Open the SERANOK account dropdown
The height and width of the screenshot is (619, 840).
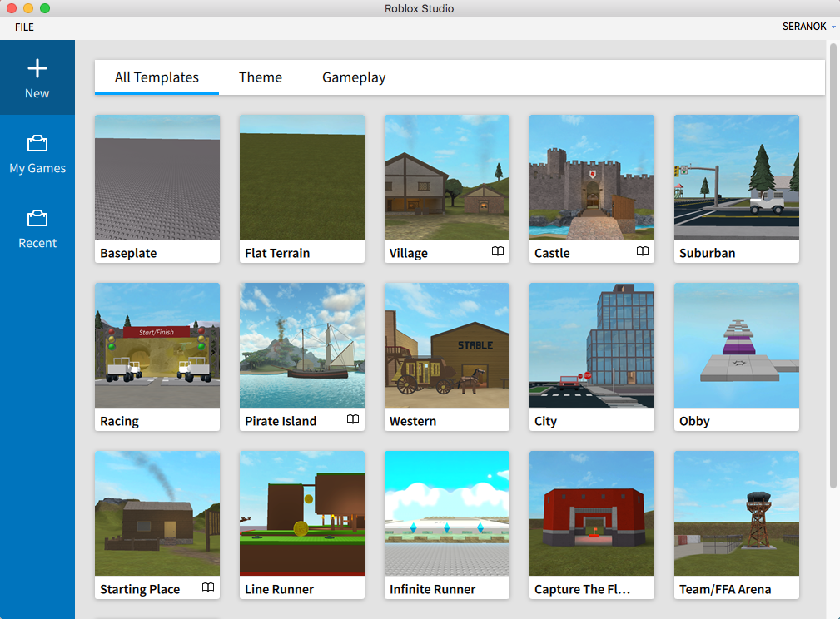[x=807, y=26]
